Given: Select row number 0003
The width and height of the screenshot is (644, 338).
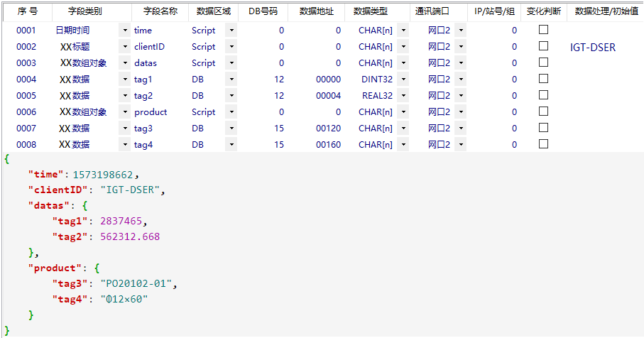Looking at the screenshot, I should [x=26, y=63].
